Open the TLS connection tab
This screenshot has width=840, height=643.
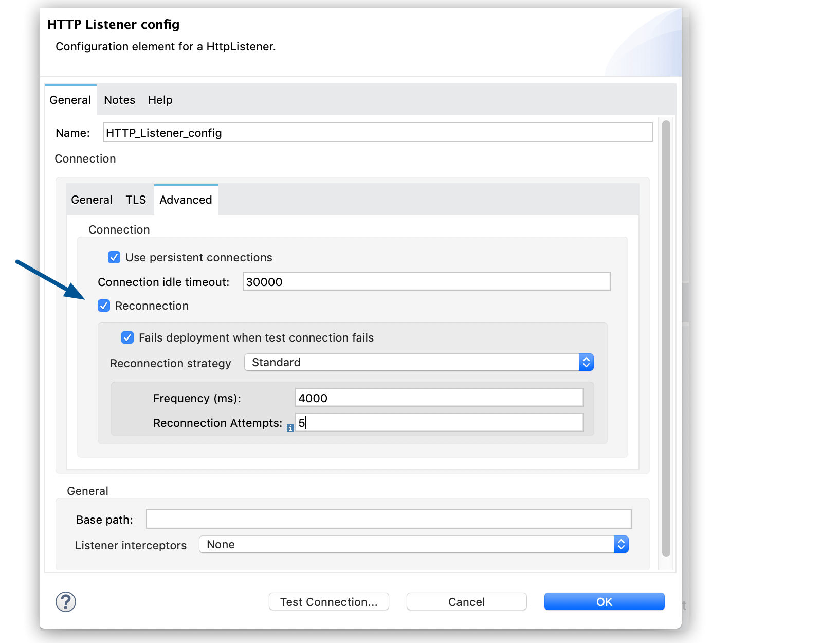click(135, 200)
